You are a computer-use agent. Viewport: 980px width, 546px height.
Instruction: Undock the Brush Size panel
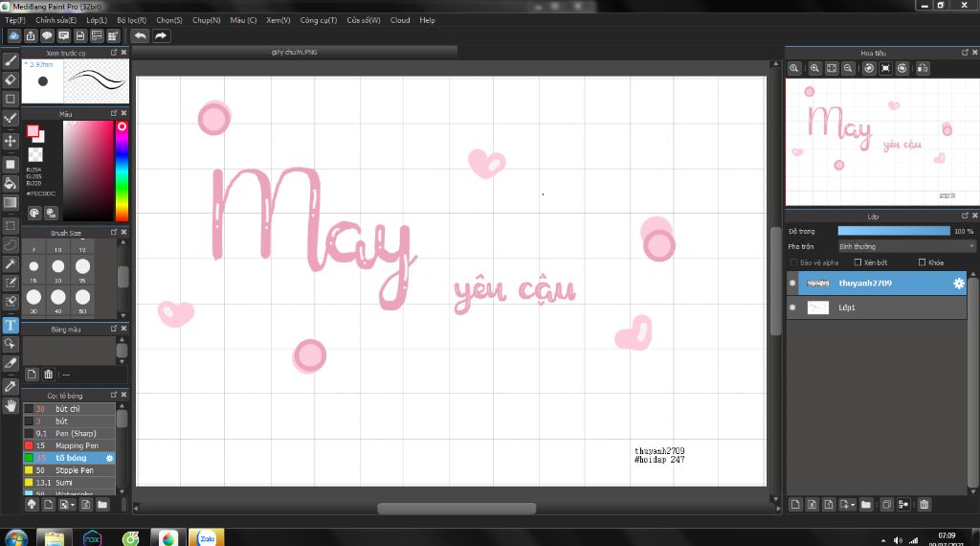pos(113,232)
